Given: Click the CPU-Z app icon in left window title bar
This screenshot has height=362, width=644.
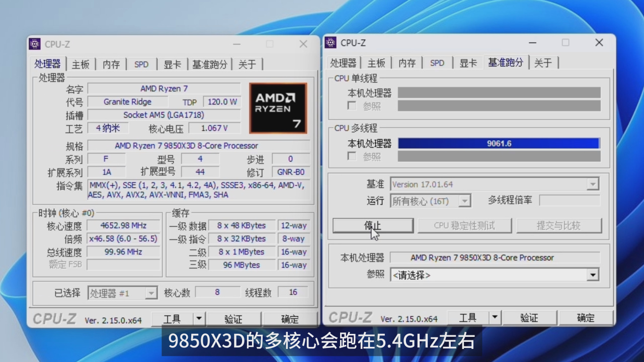Looking at the screenshot, I should pyautogui.click(x=35, y=44).
